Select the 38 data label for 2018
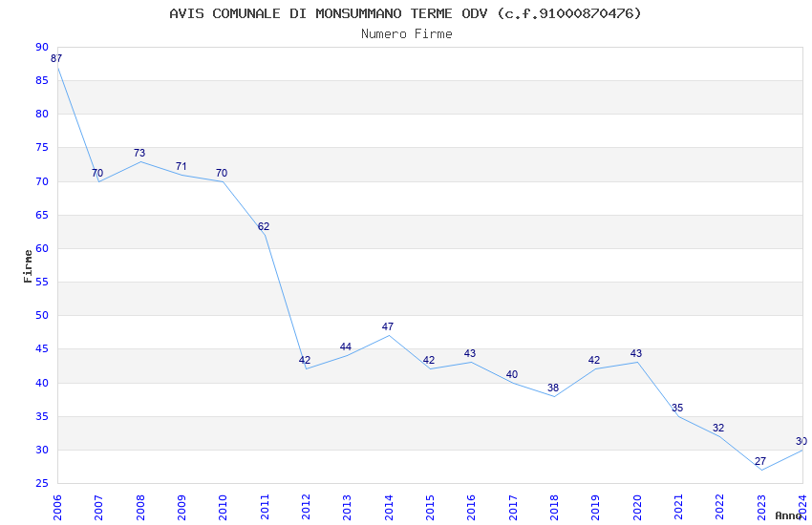Viewport: 812px width, 525px height. 553,388
